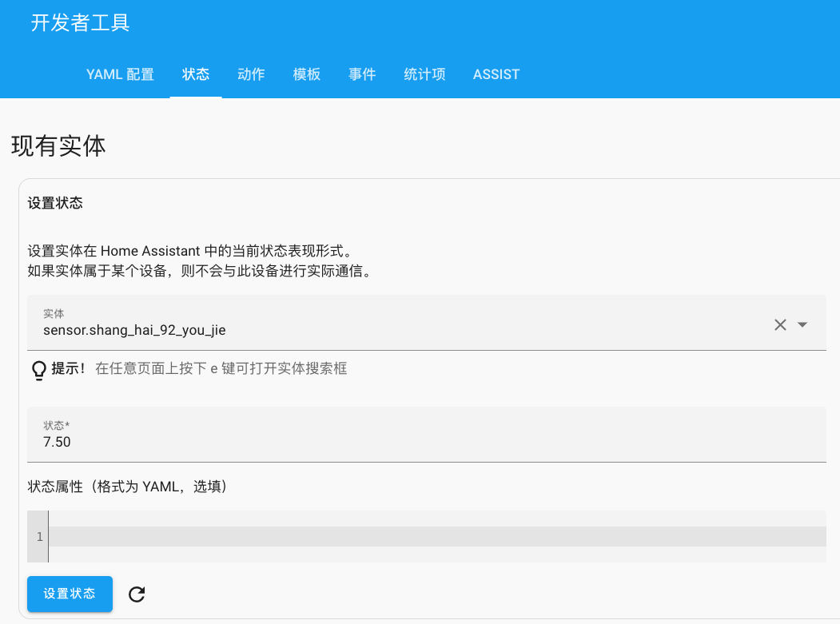Image resolution: width=840 pixels, height=624 pixels.
Task: Open the 模板 tab
Action: (x=306, y=74)
